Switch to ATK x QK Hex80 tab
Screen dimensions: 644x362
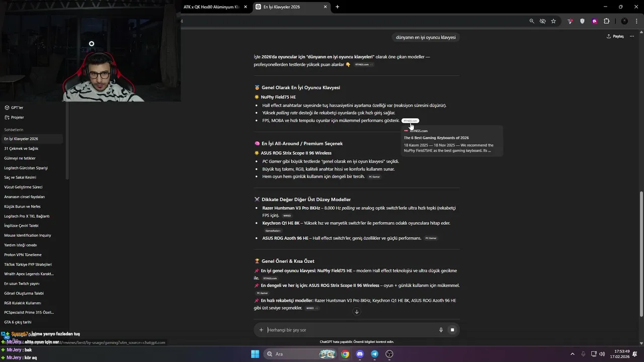[x=211, y=7]
